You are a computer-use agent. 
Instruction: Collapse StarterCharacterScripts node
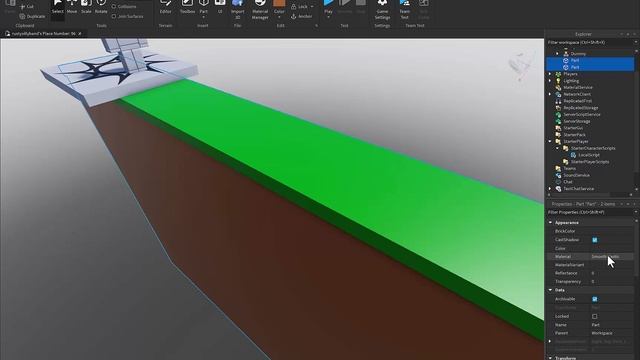[x=557, y=148]
